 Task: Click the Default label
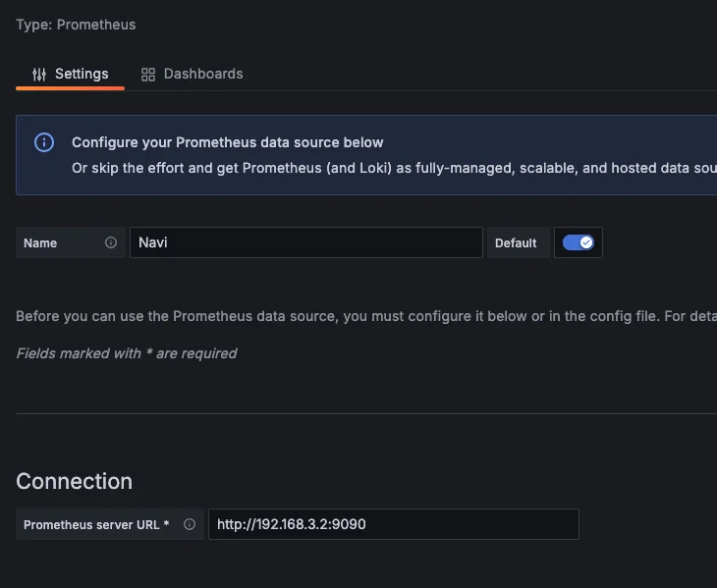point(516,243)
